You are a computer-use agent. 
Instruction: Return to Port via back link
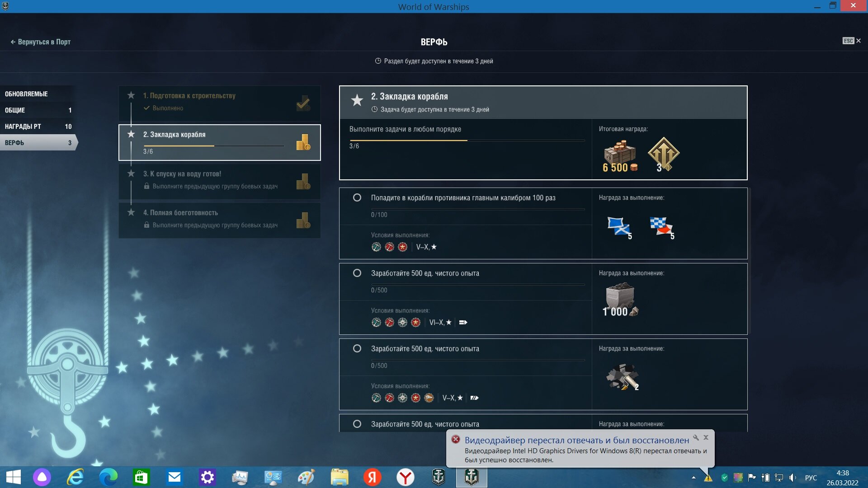pos(40,42)
